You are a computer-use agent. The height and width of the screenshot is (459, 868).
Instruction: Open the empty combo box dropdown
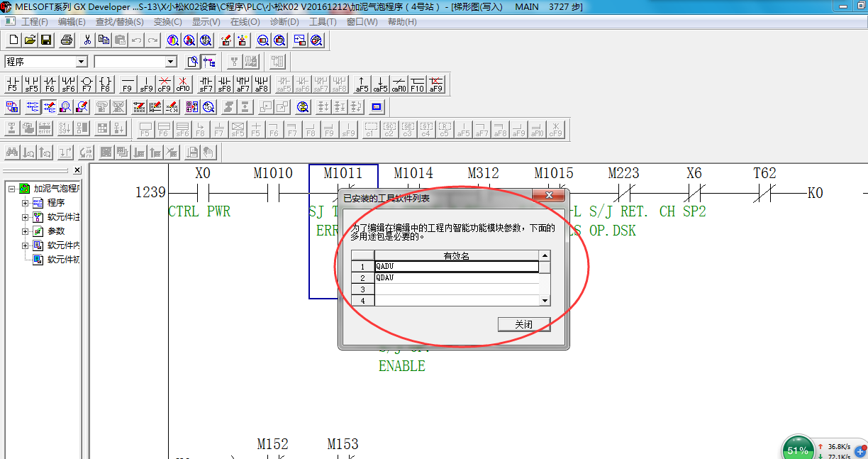click(x=170, y=62)
